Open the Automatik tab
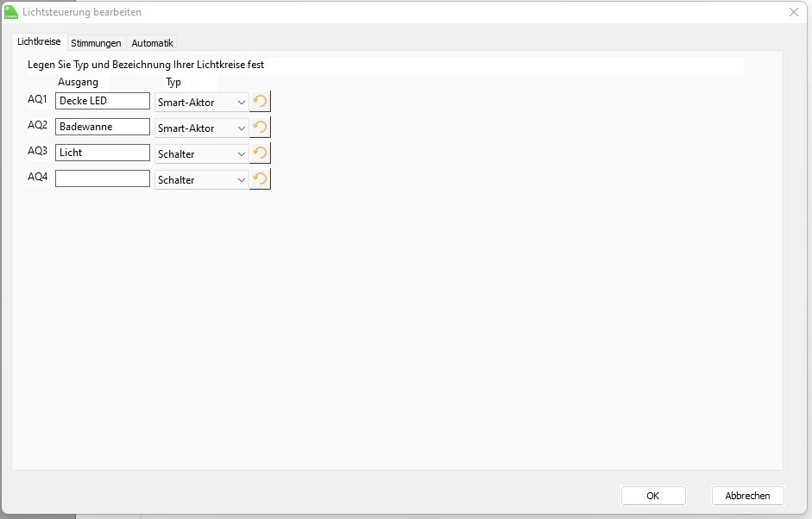The image size is (812, 519). (x=153, y=43)
